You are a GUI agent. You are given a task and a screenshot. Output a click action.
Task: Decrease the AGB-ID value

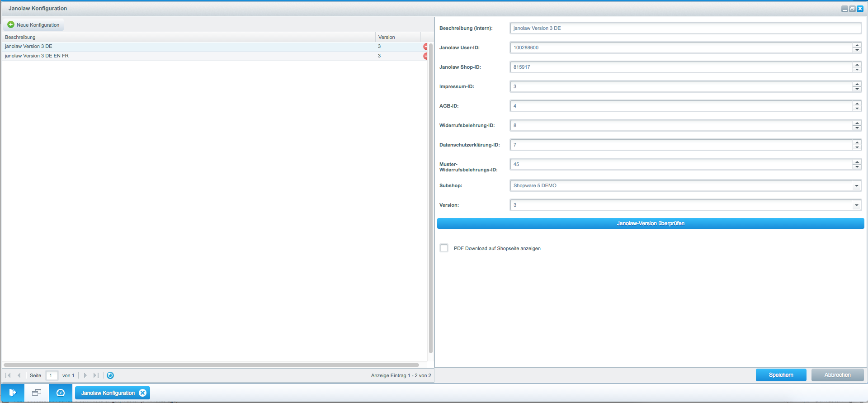(857, 109)
